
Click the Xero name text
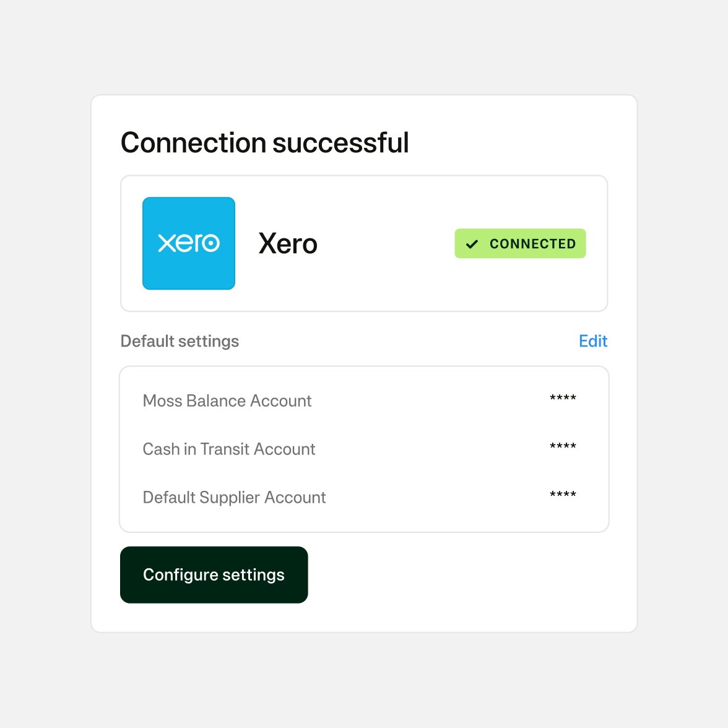pyautogui.click(x=288, y=244)
